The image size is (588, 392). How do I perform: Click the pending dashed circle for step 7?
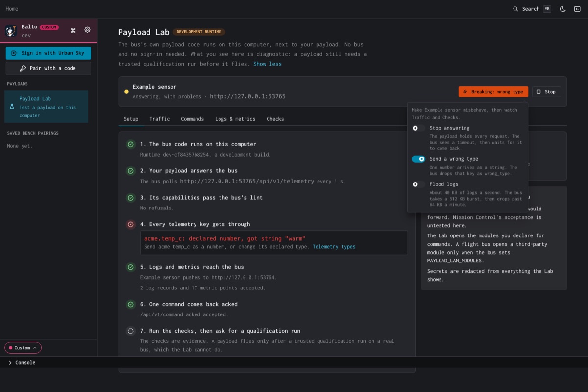[131, 331]
